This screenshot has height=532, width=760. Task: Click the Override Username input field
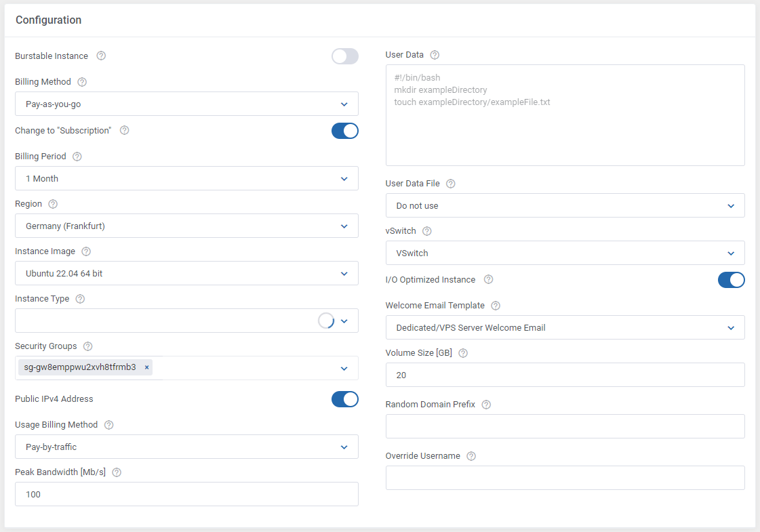[565, 478]
